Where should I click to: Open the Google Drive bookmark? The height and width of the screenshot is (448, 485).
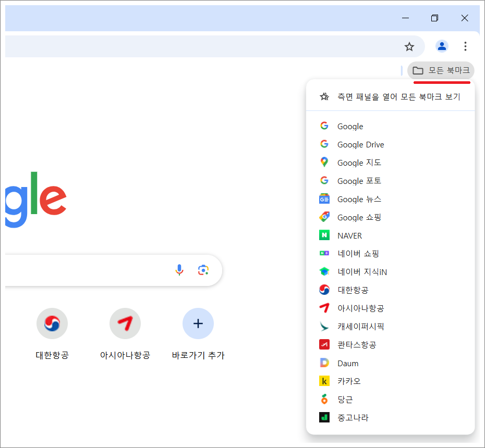click(391, 144)
